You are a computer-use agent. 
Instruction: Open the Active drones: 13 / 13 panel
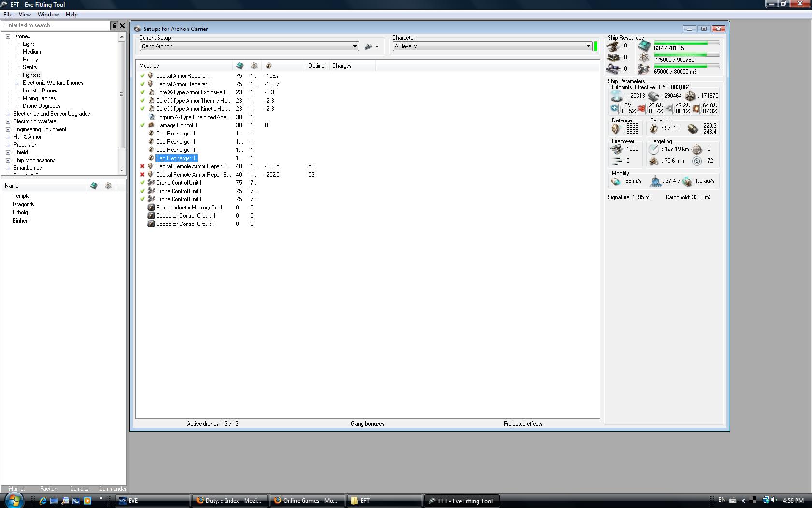coord(213,424)
